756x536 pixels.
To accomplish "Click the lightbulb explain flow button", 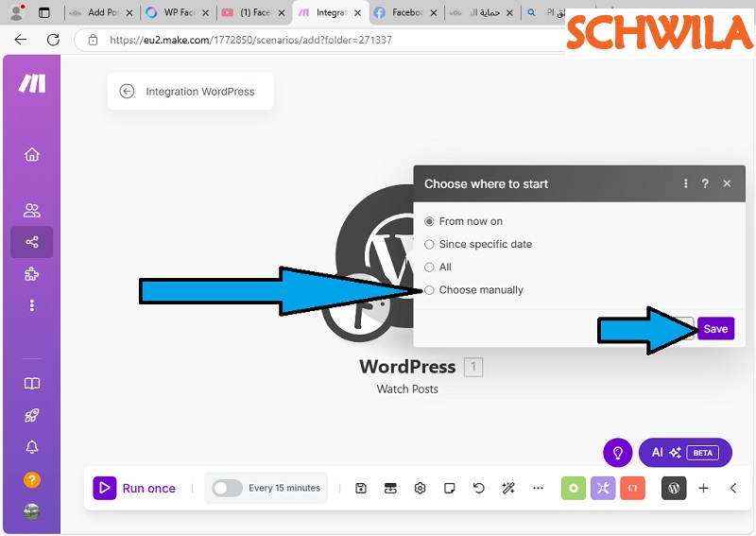I will point(618,453).
